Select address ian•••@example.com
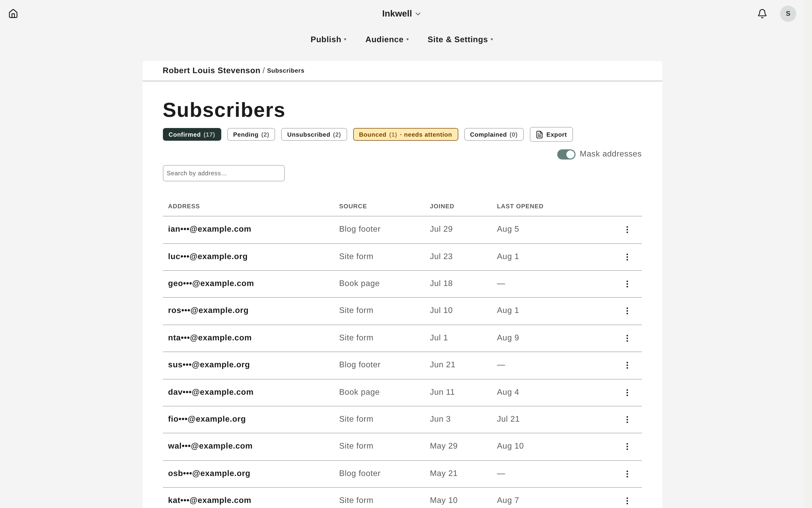Screen dimensions: 812x508 pyautogui.click(x=209, y=229)
